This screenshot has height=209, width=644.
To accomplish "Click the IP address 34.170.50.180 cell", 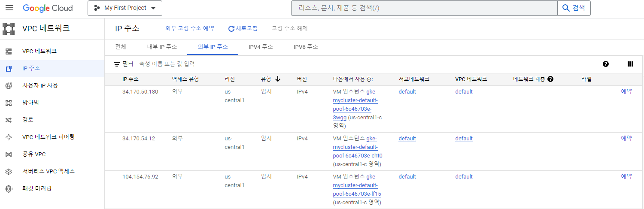I will [x=140, y=92].
